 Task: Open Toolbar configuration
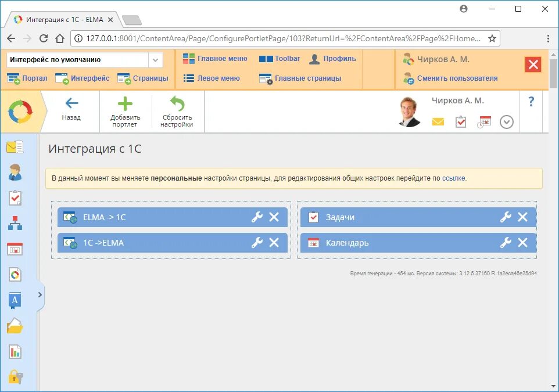tap(279, 59)
